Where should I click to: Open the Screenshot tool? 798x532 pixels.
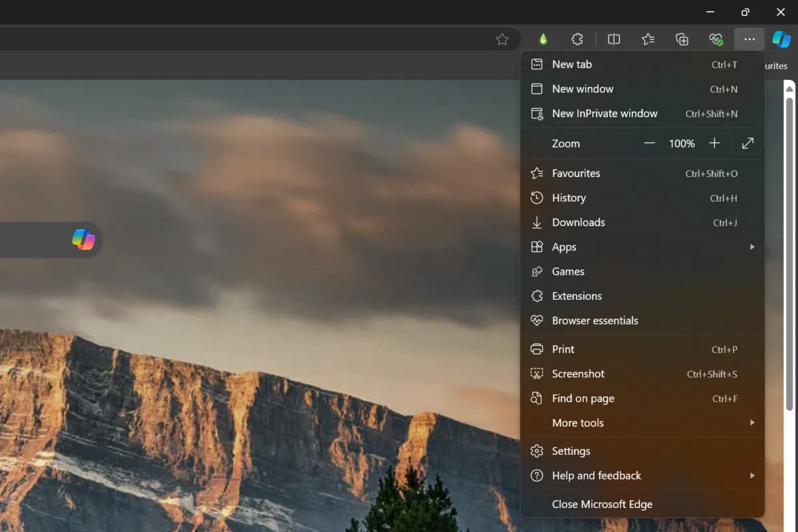(x=578, y=374)
